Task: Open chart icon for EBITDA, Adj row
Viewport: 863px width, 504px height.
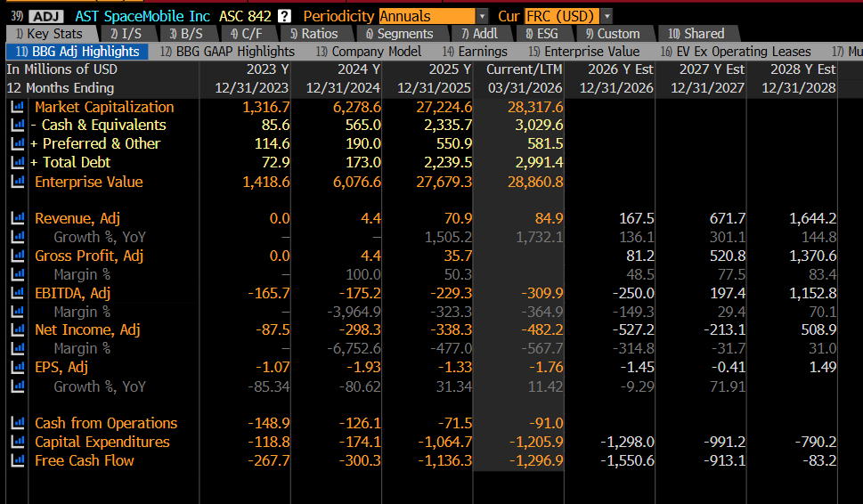Action: [x=18, y=293]
